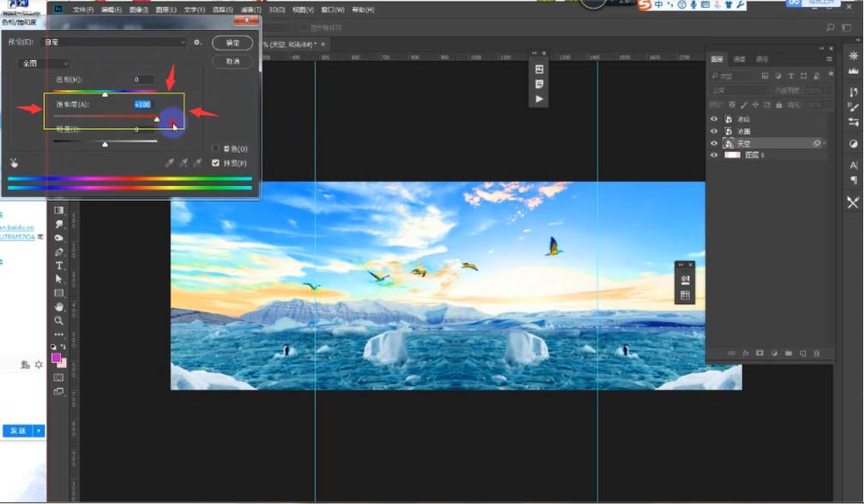
Task: Click the 确定 OK button
Action: [x=231, y=43]
